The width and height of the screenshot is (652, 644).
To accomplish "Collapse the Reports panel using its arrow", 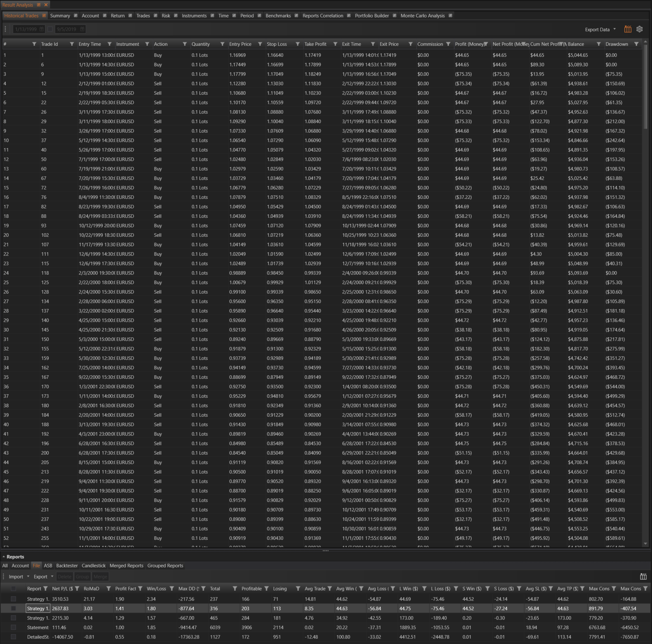I will point(4,557).
